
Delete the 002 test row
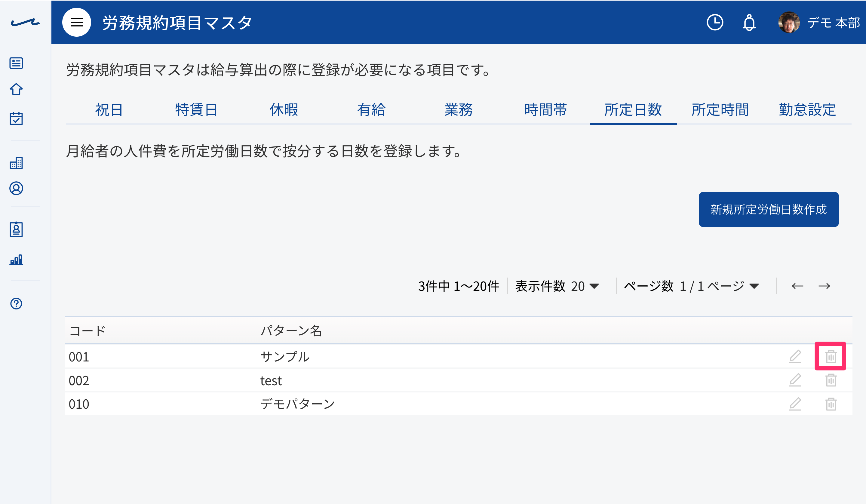831,380
